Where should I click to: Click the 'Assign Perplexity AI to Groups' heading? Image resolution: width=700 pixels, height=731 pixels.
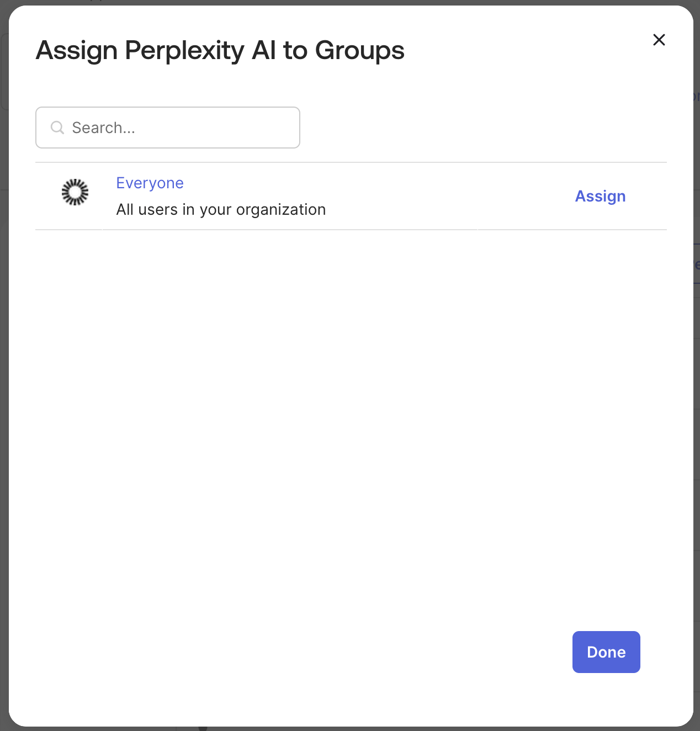(220, 51)
